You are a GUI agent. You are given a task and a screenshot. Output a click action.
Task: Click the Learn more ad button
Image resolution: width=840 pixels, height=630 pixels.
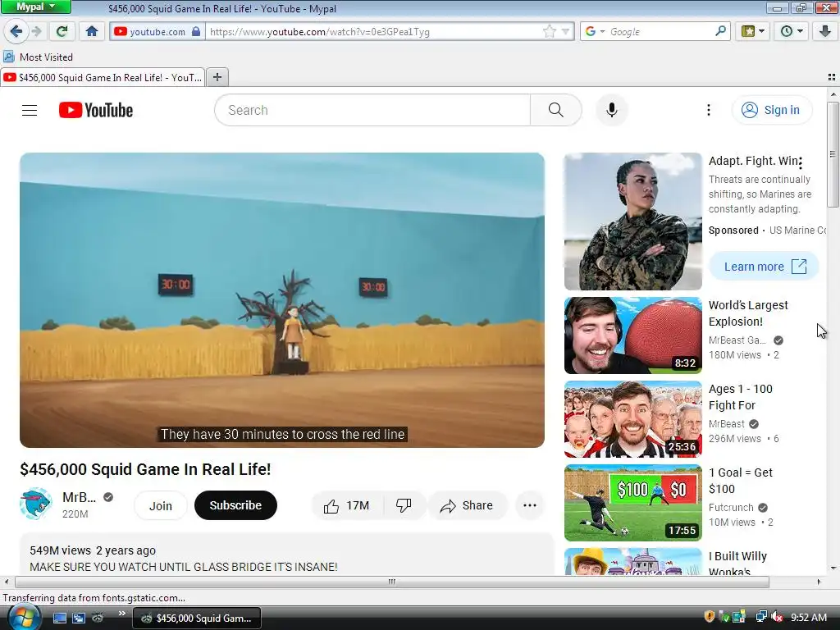tap(765, 267)
